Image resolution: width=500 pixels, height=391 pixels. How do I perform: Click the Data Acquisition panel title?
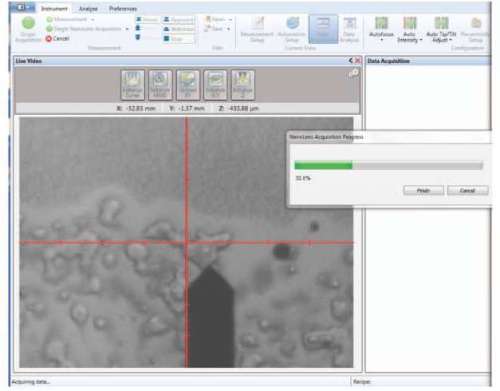coord(388,61)
